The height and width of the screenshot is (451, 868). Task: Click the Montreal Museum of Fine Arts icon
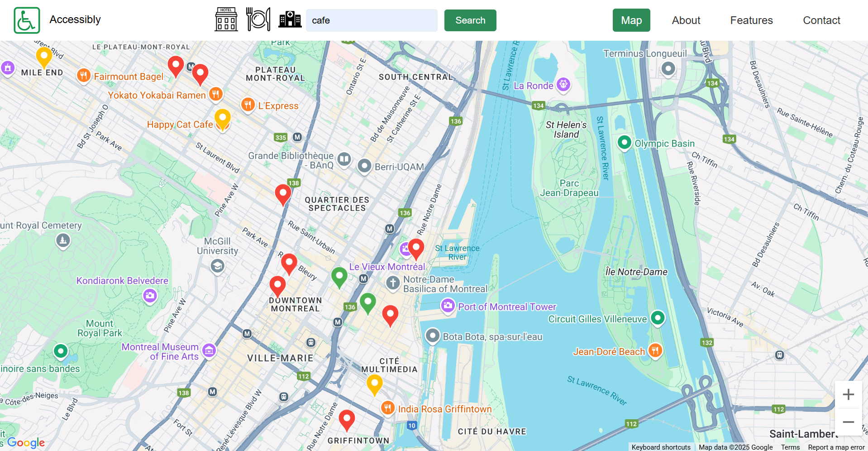pyautogui.click(x=209, y=350)
